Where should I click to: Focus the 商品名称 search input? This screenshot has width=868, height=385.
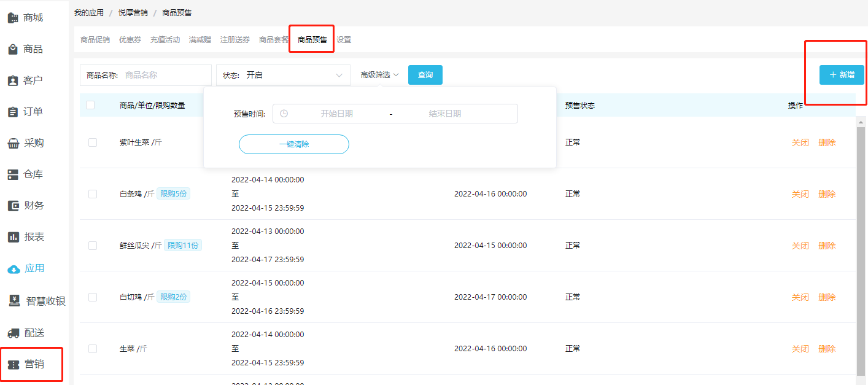click(x=145, y=75)
